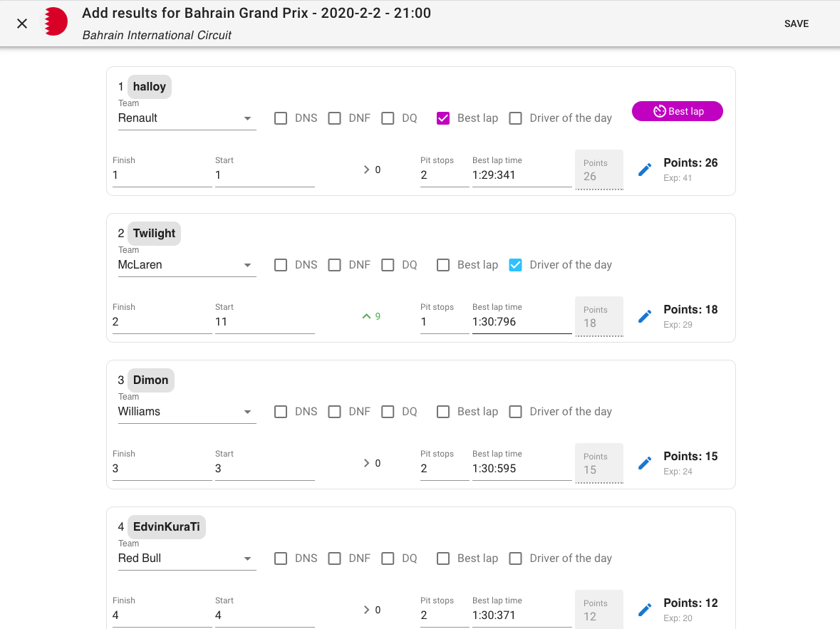
Task: Click Dimon's Pit stops field
Action: (444, 469)
